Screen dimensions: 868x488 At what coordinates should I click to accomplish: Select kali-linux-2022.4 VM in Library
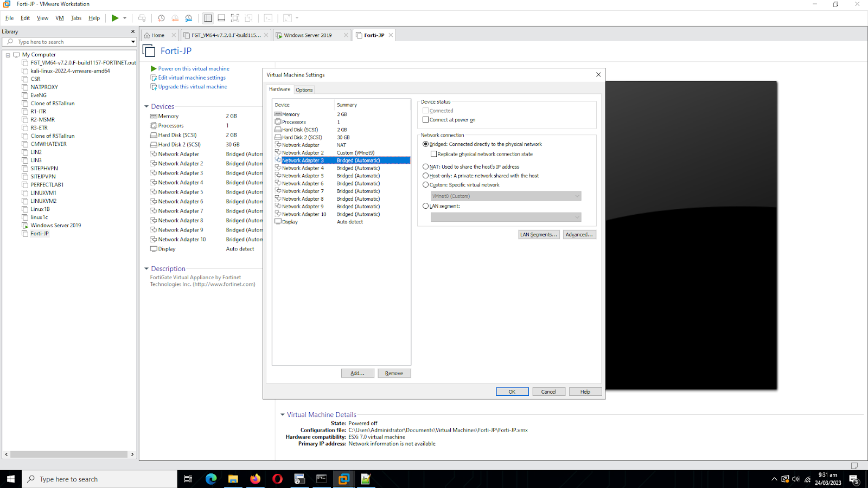(71, 71)
